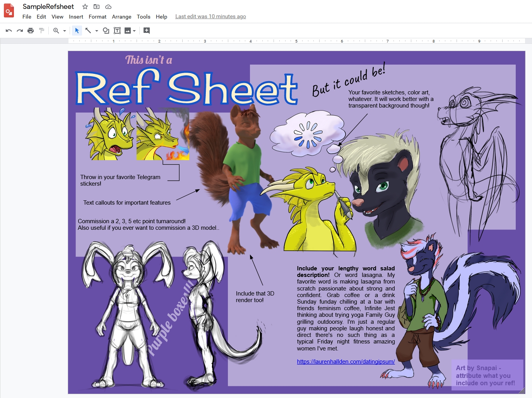
Task: Open the Help menu
Action: [x=161, y=17]
